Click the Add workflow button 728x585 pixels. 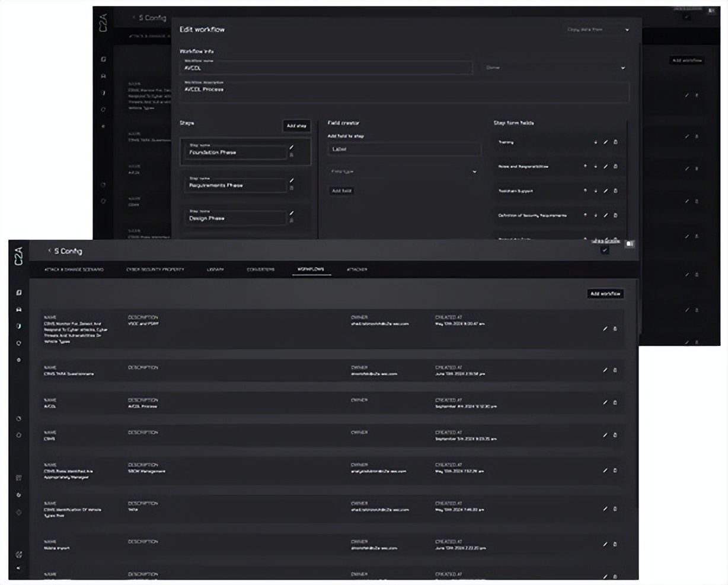605,294
